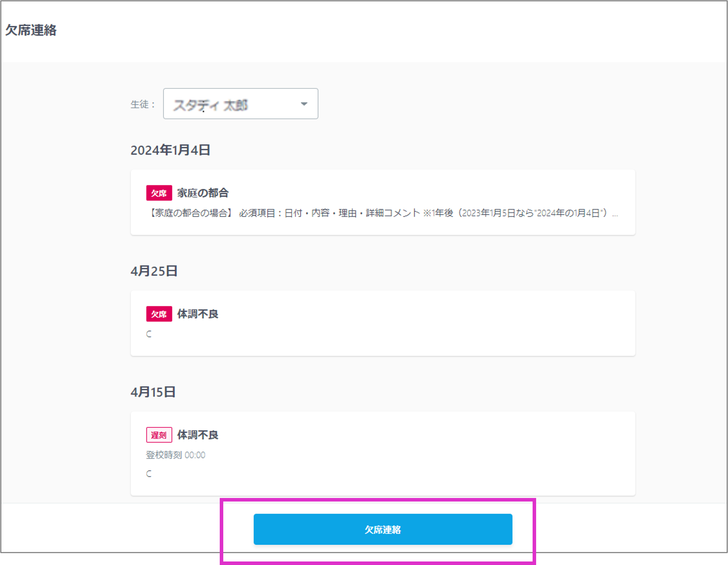
Task: Expand the truncated 家庭の都合 comment text
Action: tap(615, 213)
